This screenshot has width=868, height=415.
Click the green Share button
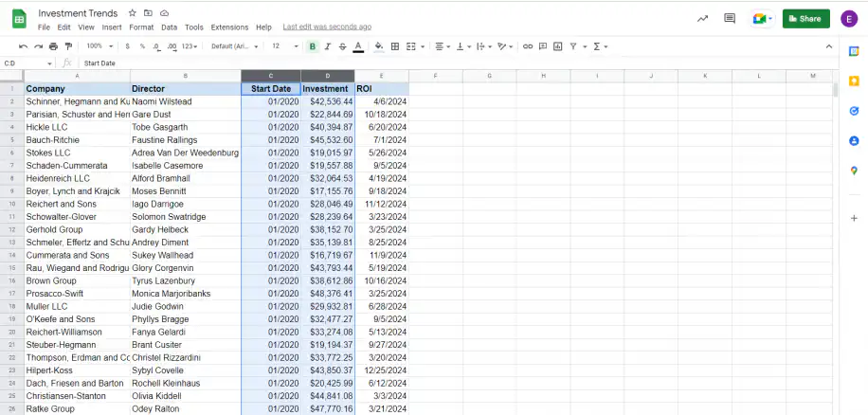(x=806, y=18)
